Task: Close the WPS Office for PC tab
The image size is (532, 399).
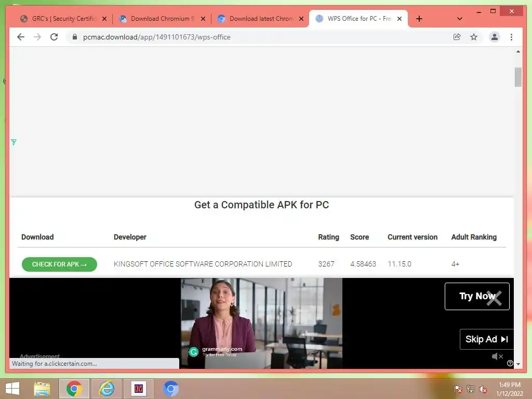Action: 400,19
